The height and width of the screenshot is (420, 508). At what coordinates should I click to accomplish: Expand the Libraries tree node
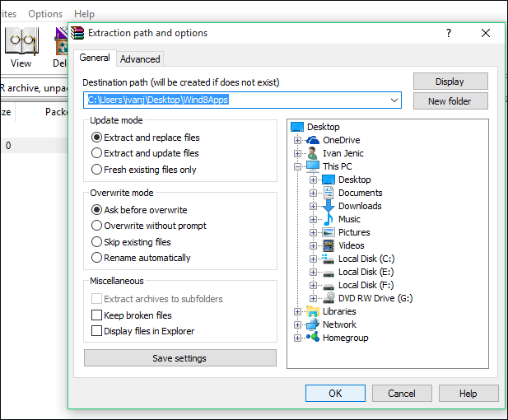297,312
